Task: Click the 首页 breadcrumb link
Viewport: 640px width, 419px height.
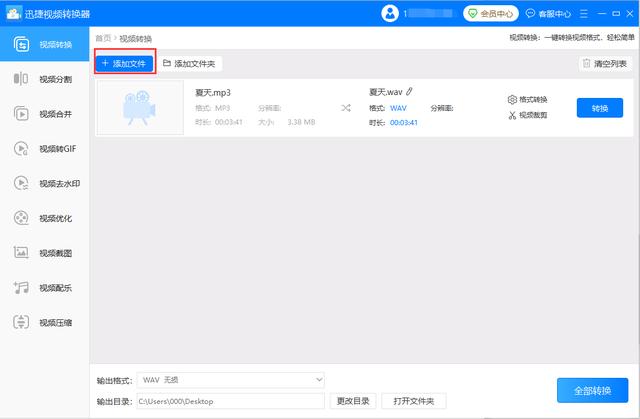Action: pyautogui.click(x=102, y=38)
